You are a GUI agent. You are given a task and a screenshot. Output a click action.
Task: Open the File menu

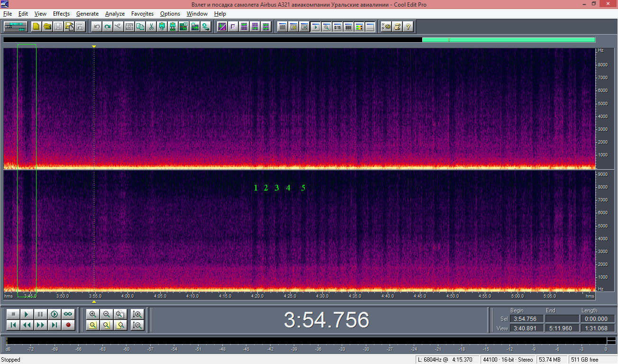pyautogui.click(x=8, y=14)
